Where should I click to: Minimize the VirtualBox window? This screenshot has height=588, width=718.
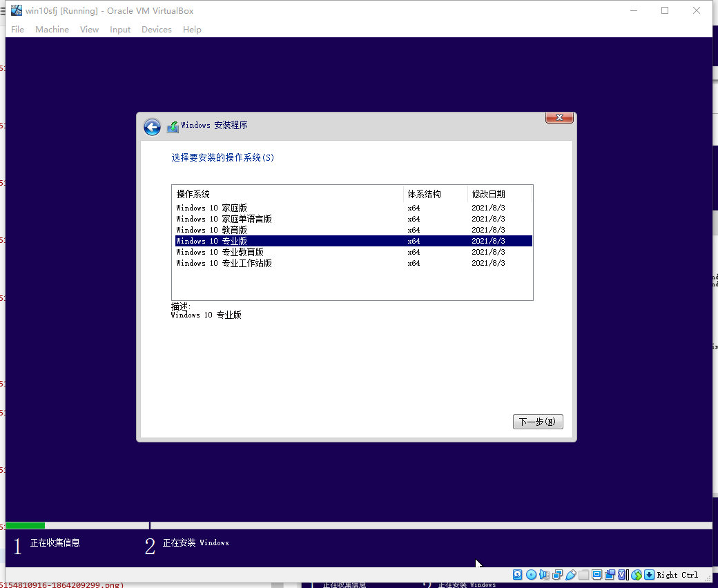coord(634,10)
